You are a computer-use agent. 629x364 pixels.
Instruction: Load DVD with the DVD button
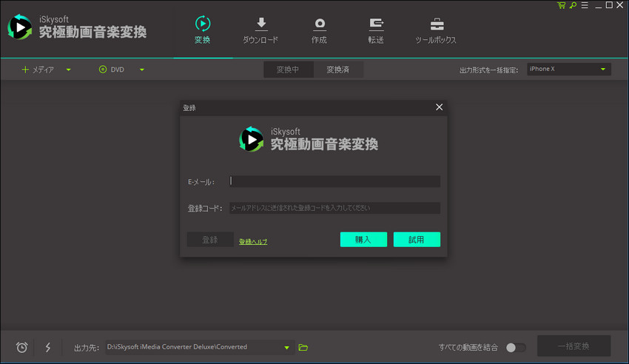(x=112, y=70)
